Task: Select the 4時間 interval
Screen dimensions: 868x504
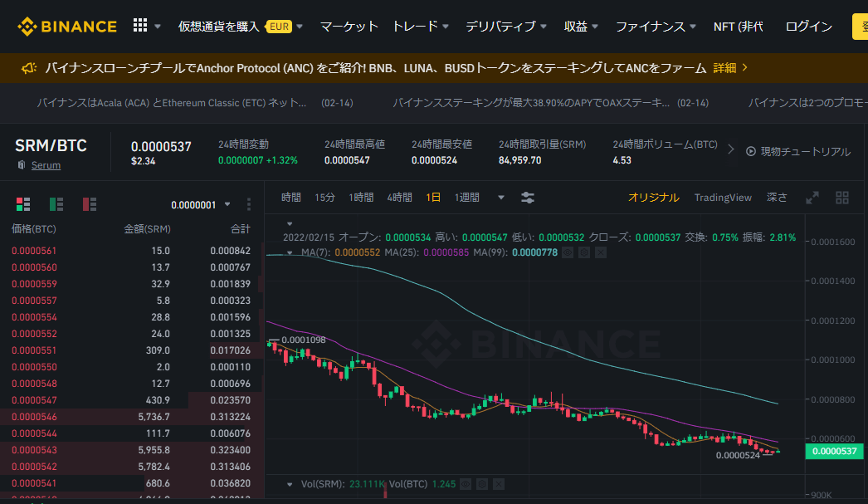Action: 399,198
